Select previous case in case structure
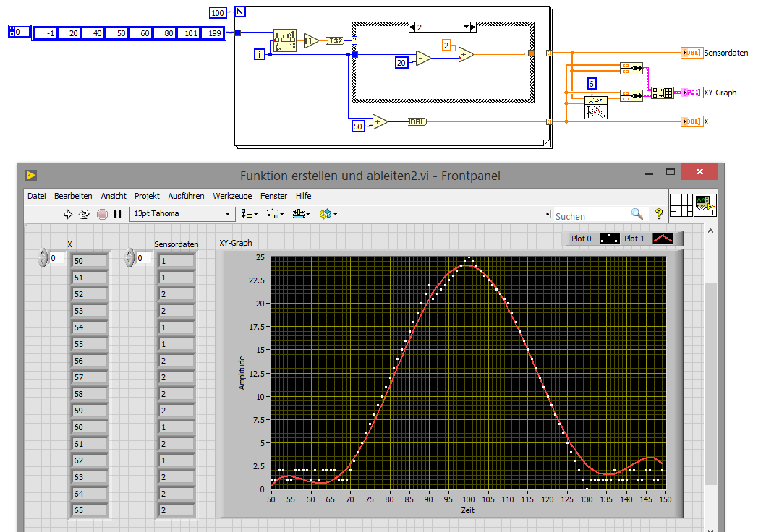The image size is (766, 532). (x=412, y=27)
